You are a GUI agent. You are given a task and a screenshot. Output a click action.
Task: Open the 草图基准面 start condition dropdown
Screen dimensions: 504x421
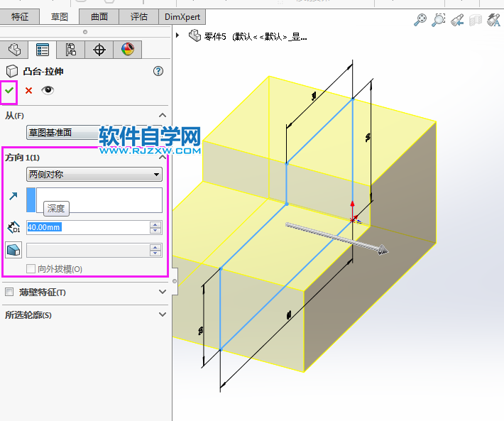(94, 133)
